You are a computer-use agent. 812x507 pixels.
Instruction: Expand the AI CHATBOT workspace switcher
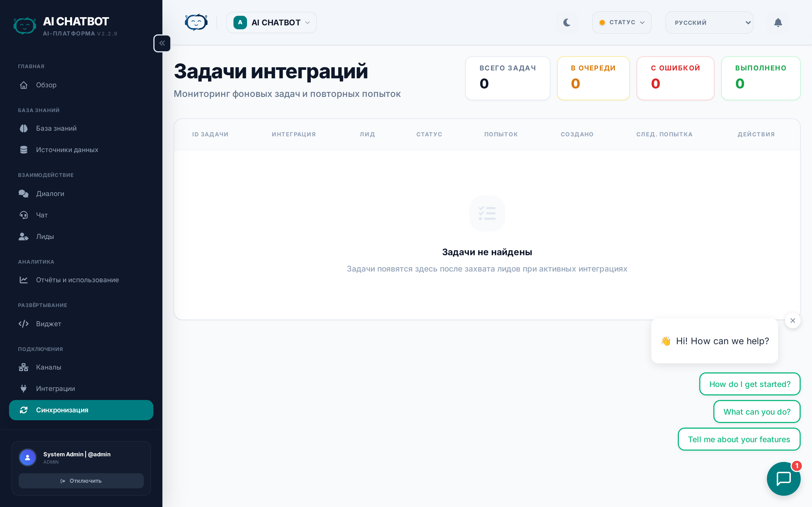272,23
